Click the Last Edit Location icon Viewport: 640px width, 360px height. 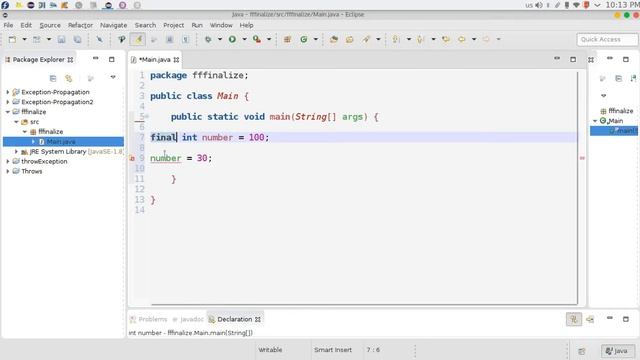tap(446, 39)
